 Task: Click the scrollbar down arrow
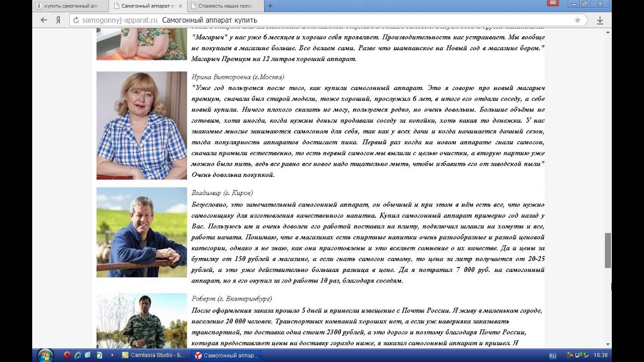point(608,344)
